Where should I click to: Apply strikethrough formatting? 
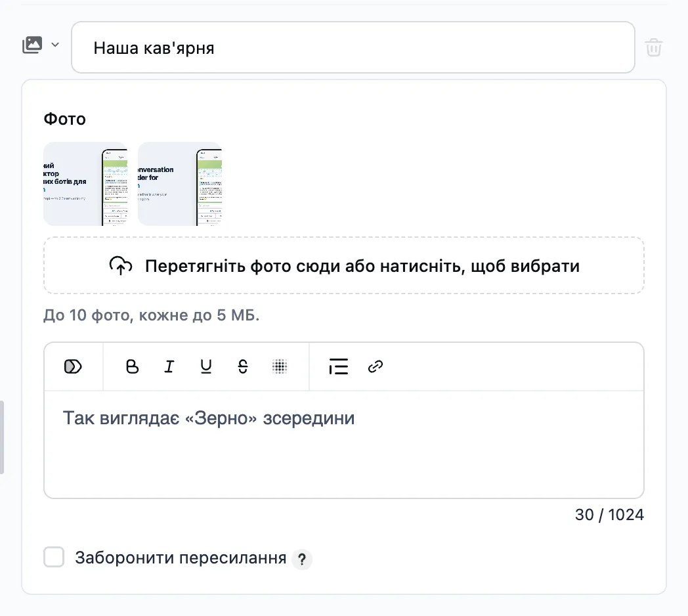click(243, 366)
